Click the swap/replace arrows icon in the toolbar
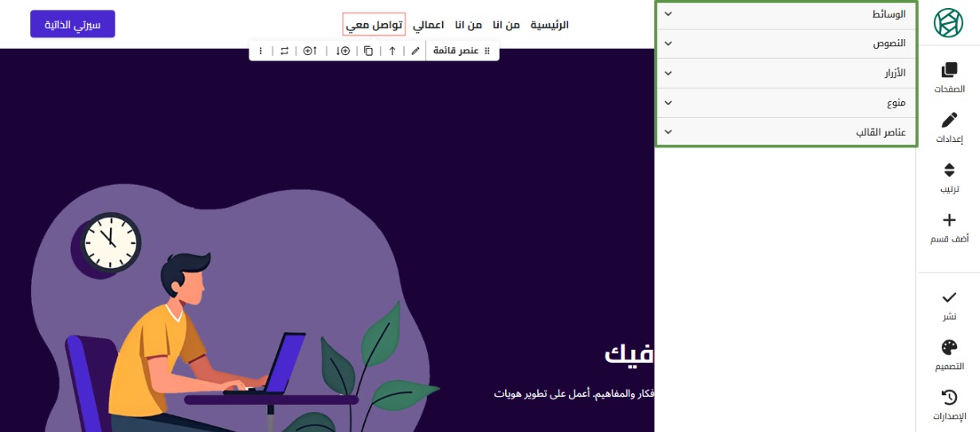 click(284, 51)
